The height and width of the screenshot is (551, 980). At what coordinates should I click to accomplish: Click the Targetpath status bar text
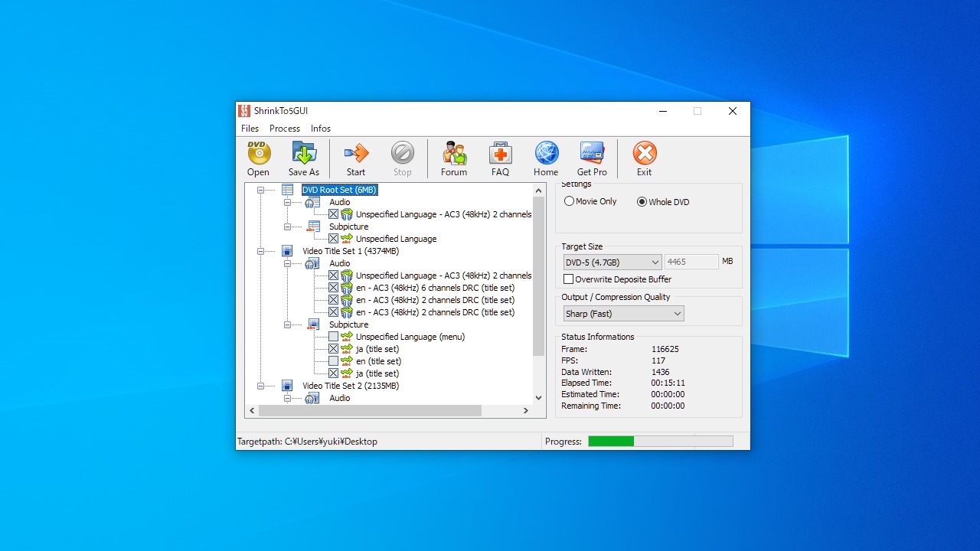click(x=307, y=442)
